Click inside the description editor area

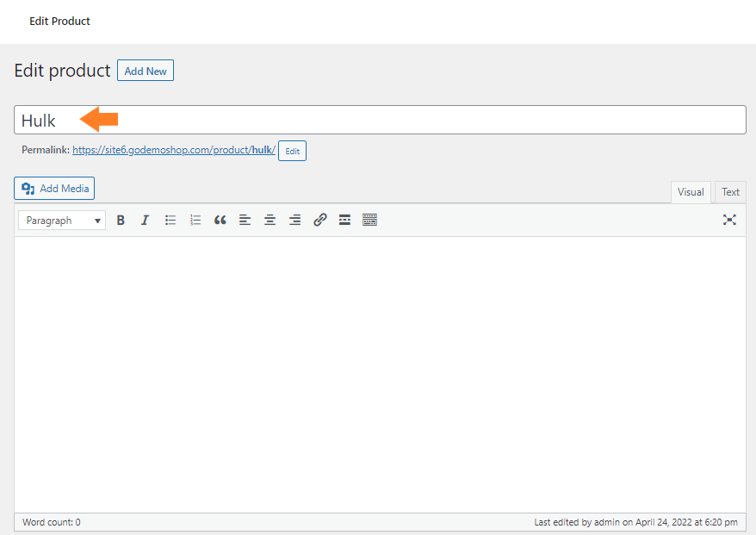[x=380, y=375]
